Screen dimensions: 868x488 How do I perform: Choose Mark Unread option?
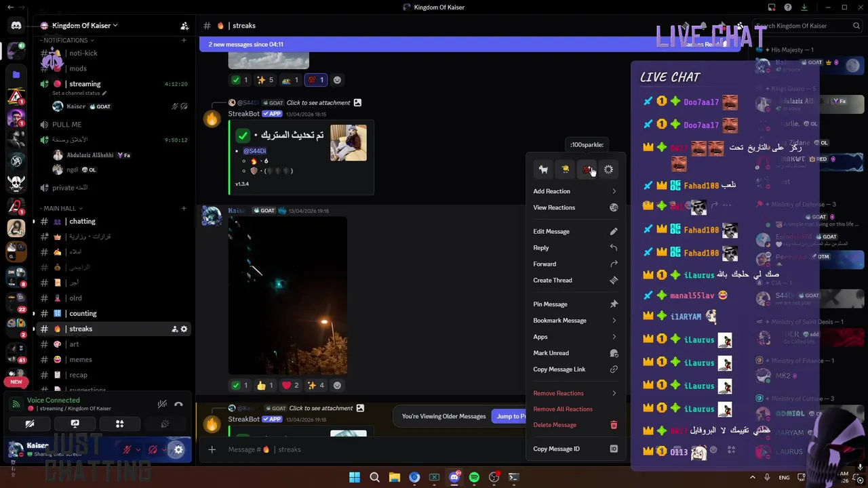point(575,353)
